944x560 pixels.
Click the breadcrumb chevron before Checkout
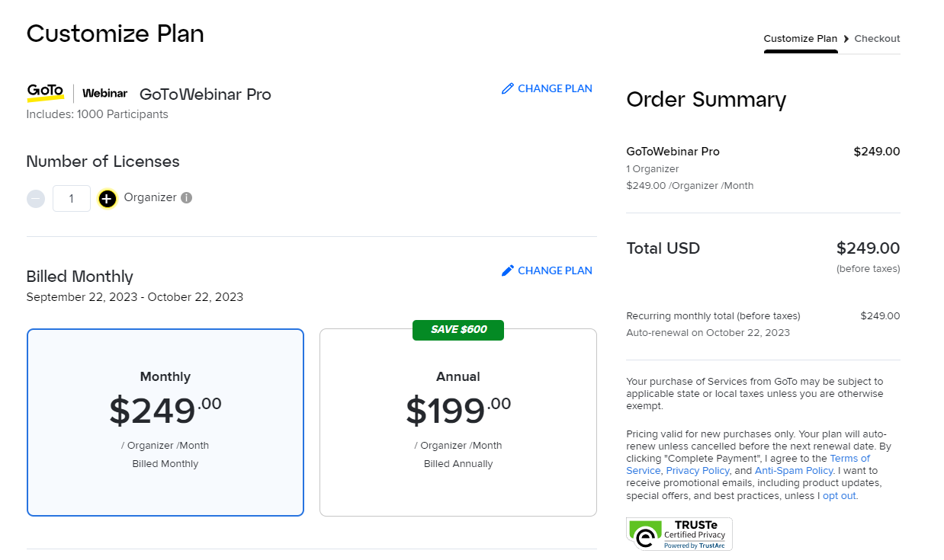[x=846, y=39]
